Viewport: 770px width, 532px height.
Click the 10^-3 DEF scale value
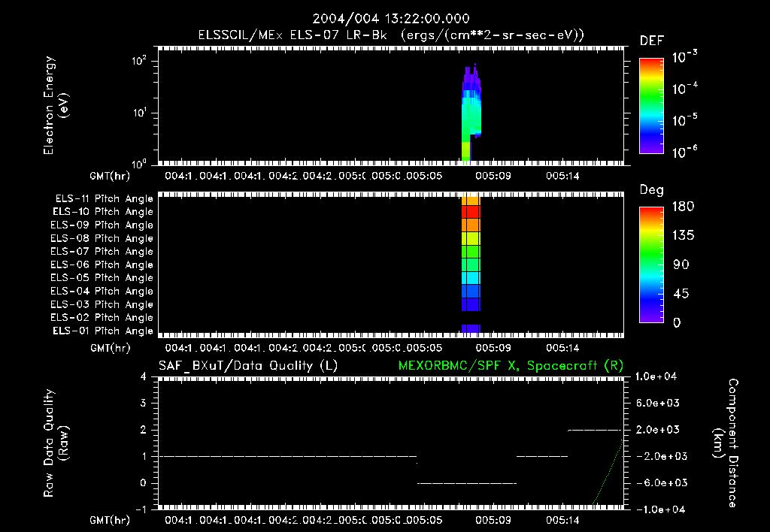pos(684,57)
